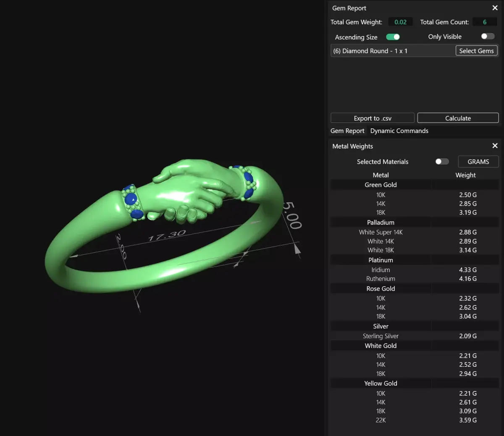Click the Silver header row
Image resolution: width=504 pixels, height=436 pixels.
point(415,326)
